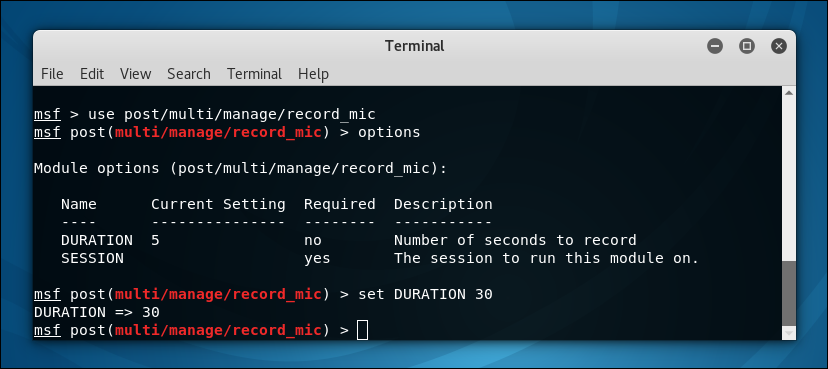This screenshot has width=828, height=369.
Task: Maximize the Terminal window
Action: [747, 46]
